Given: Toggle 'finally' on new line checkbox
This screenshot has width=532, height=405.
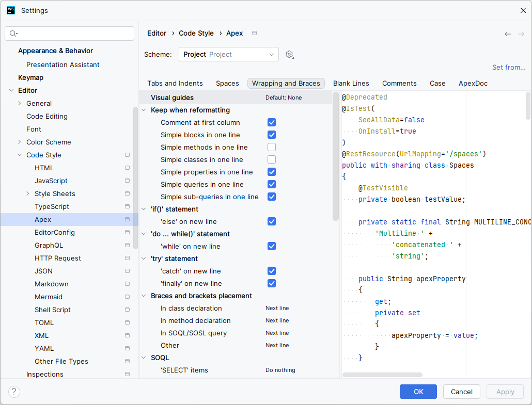Looking at the screenshot, I should (272, 283).
